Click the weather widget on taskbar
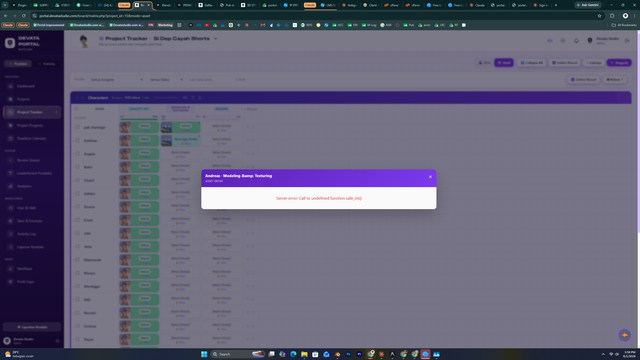 point(20,354)
